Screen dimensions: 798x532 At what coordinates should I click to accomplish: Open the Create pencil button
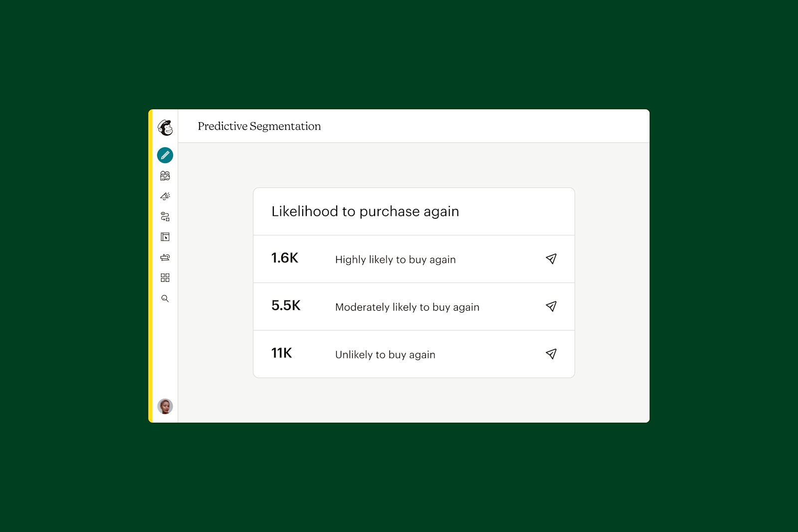(x=165, y=156)
